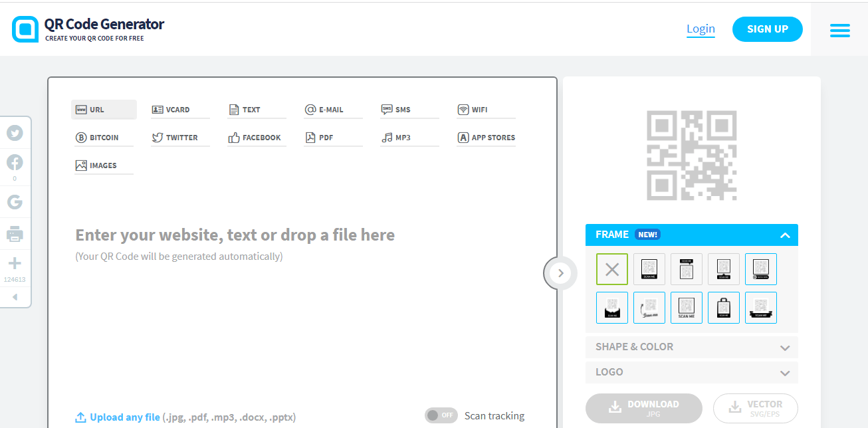This screenshot has height=428, width=868.
Task: Click the VECTOR SVG/EPS button
Action: (x=756, y=408)
